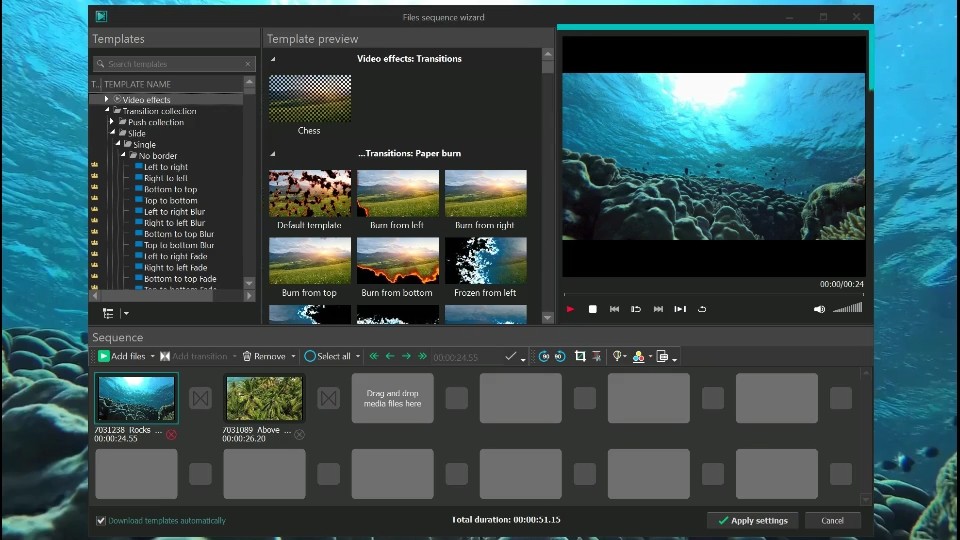The image size is (960, 540).
Task: Click the volume level slider
Action: [x=847, y=309]
